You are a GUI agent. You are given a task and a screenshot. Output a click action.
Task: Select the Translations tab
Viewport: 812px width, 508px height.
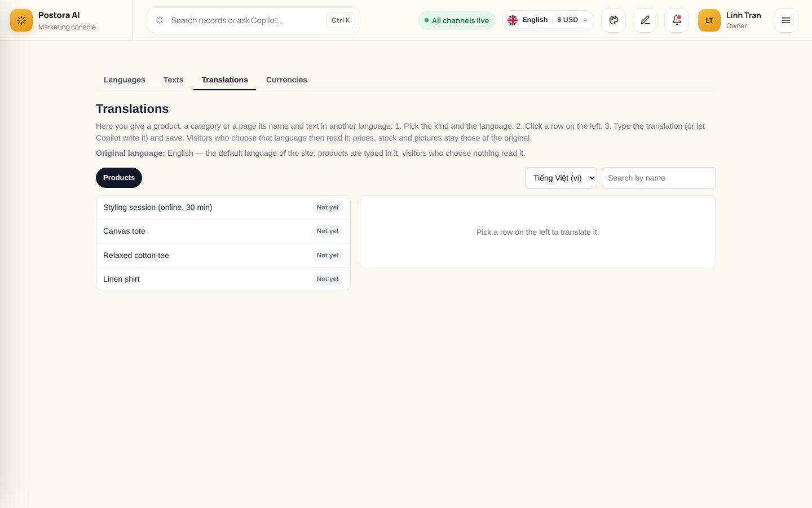pos(225,80)
